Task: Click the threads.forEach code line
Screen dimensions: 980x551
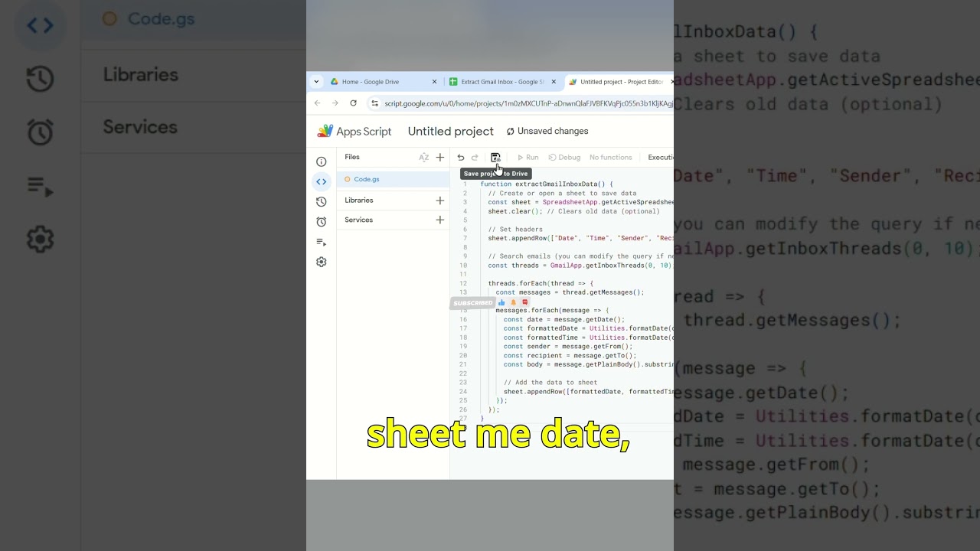Action: pyautogui.click(x=541, y=283)
